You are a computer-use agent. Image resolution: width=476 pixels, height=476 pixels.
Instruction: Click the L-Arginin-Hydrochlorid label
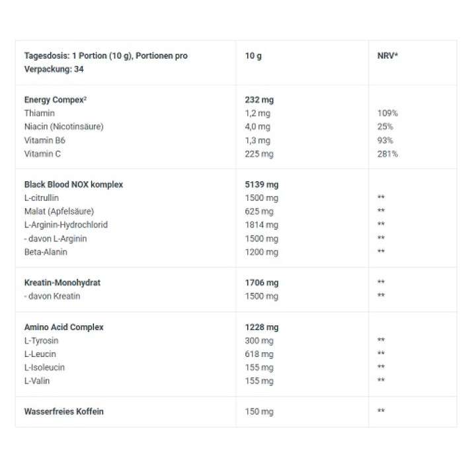[66, 225]
